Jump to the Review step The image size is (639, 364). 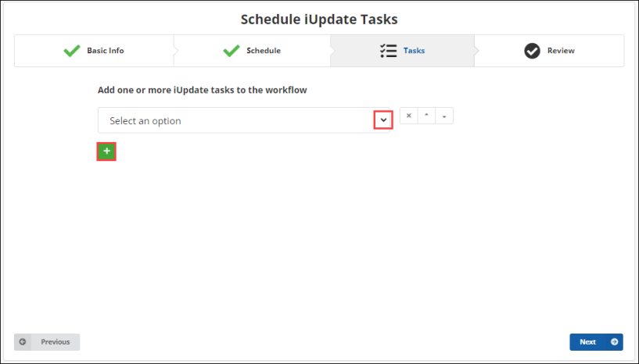(x=561, y=51)
